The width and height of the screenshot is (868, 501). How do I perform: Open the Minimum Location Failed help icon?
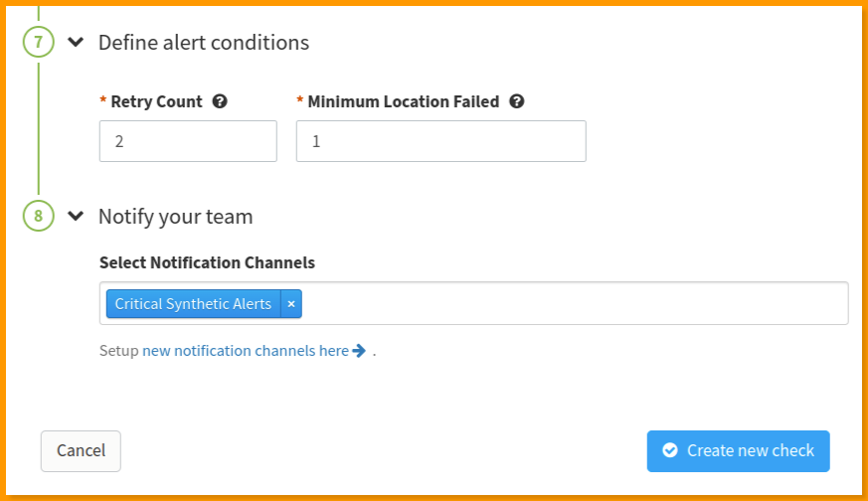tap(516, 101)
